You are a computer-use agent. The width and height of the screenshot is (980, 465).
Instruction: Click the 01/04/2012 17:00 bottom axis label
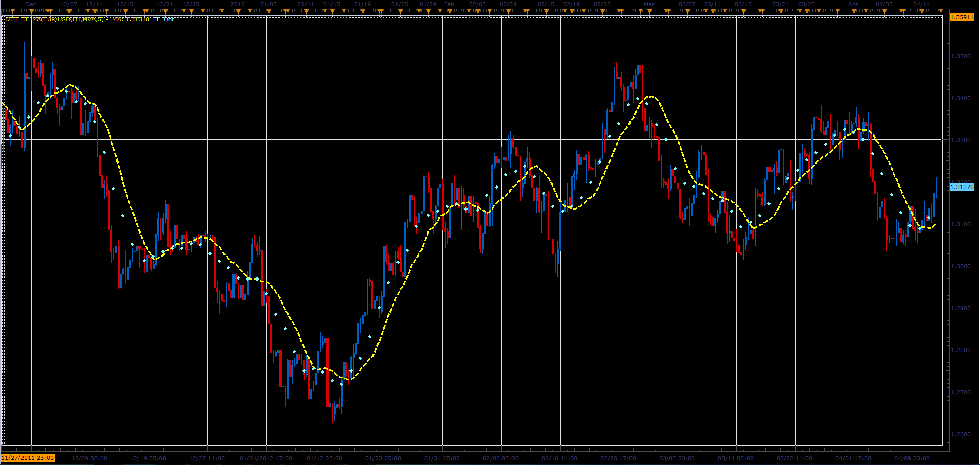point(266,458)
